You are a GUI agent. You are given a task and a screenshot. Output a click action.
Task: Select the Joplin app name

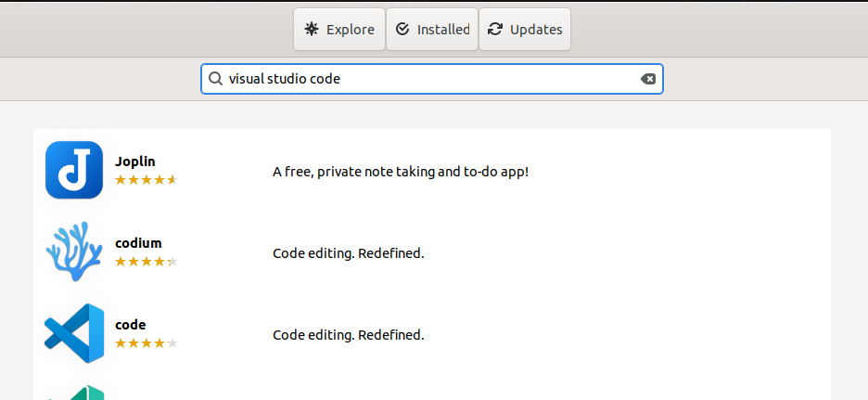tap(135, 161)
